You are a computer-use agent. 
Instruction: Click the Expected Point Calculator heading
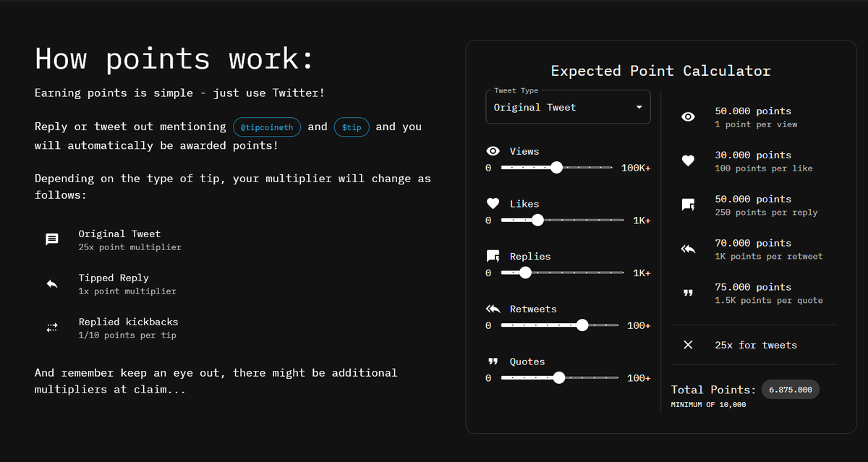tap(660, 71)
